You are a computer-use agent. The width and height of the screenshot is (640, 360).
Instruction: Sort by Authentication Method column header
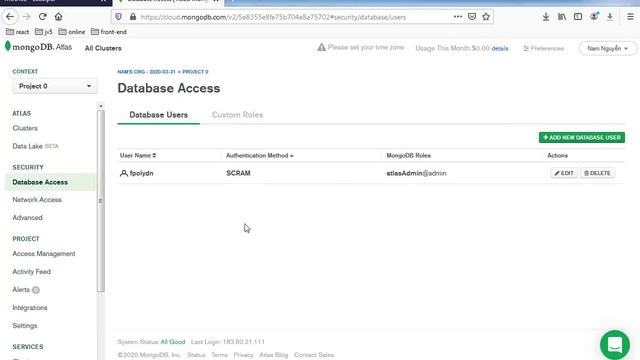[260, 156]
